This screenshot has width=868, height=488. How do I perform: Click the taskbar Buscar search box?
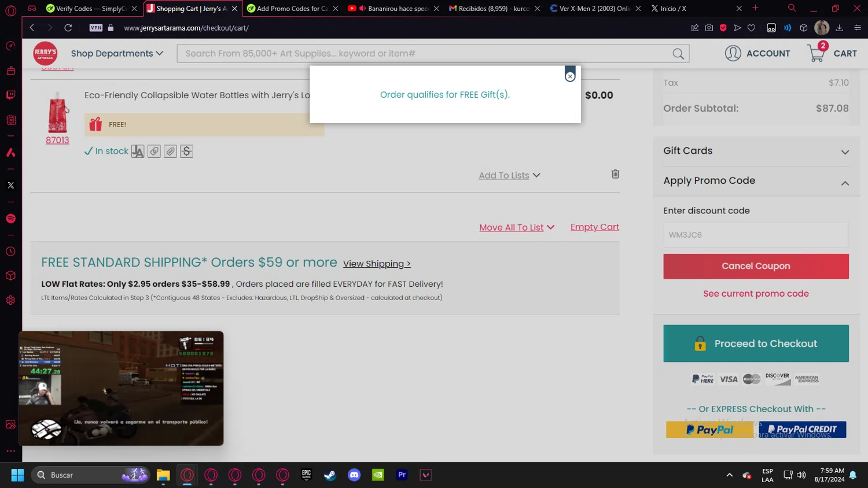tap(91, 475)
